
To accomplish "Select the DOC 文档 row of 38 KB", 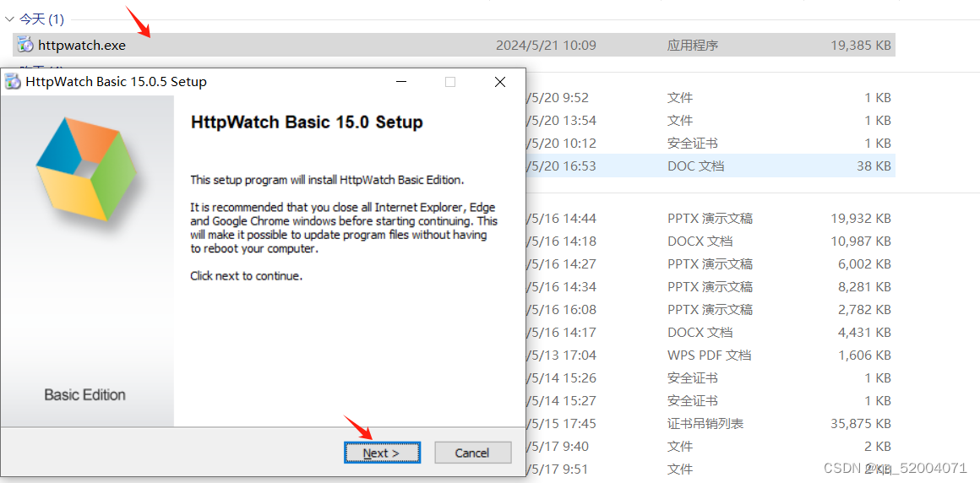I will [710, 166].
